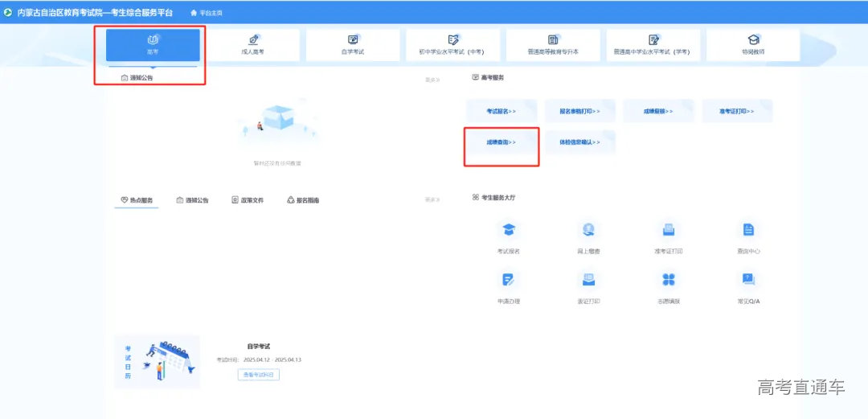Click the 考试报名 label in 考生服务大厅
The height and width of the screenshot is (419, 868).
tap(508, 251)
